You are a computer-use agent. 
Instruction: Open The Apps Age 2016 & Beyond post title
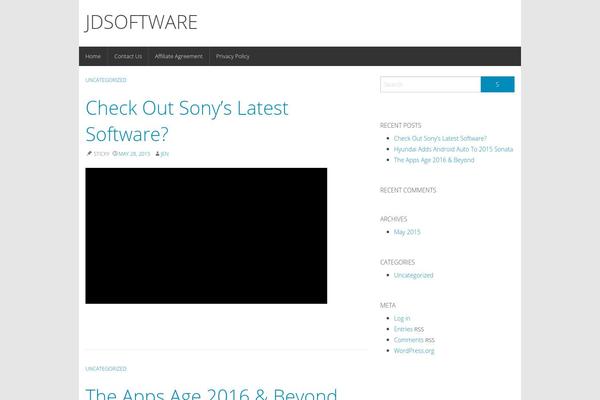click(211, 394)
